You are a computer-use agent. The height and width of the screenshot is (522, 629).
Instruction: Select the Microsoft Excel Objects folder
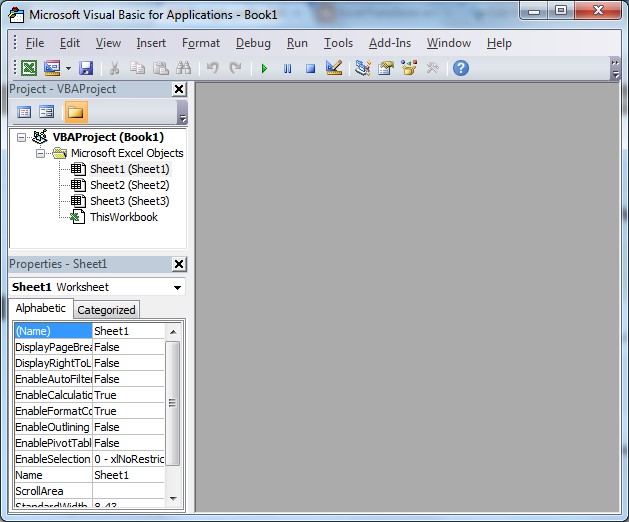pyautogui.click(x=127, y=153)
